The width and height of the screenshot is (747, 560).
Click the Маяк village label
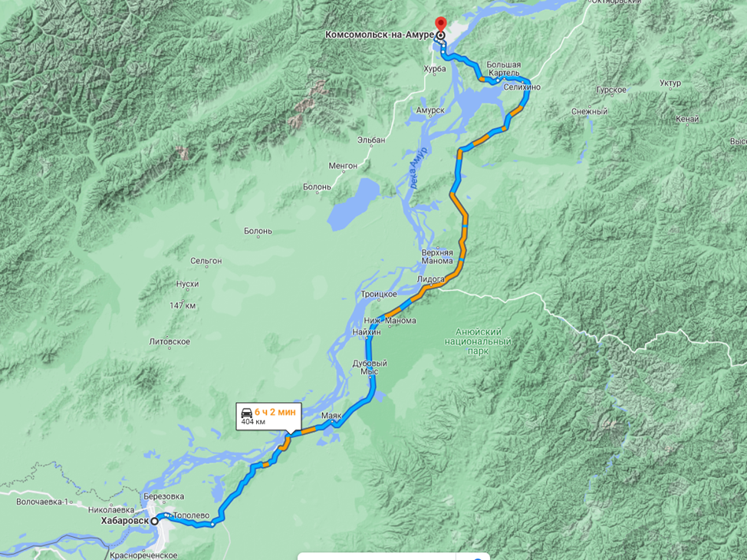click(331, 416)
